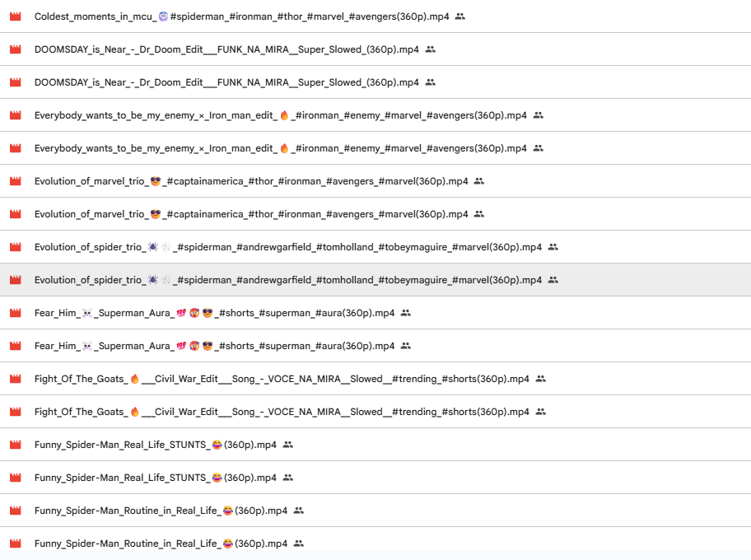Select the upper Funny_Spider-Man_Routine_in_Real_Life file name
Screen dimensions: 751x560
point(161,511)
